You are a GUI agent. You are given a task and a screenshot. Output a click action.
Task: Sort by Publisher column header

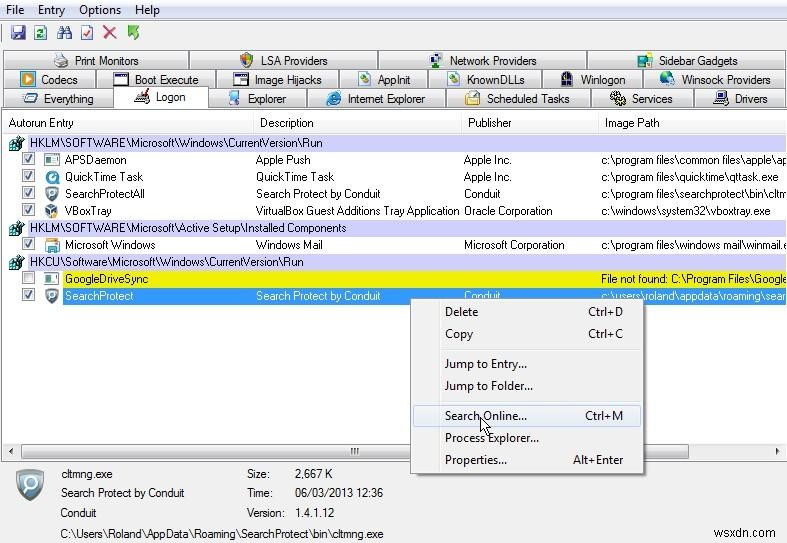coord(530,123)
